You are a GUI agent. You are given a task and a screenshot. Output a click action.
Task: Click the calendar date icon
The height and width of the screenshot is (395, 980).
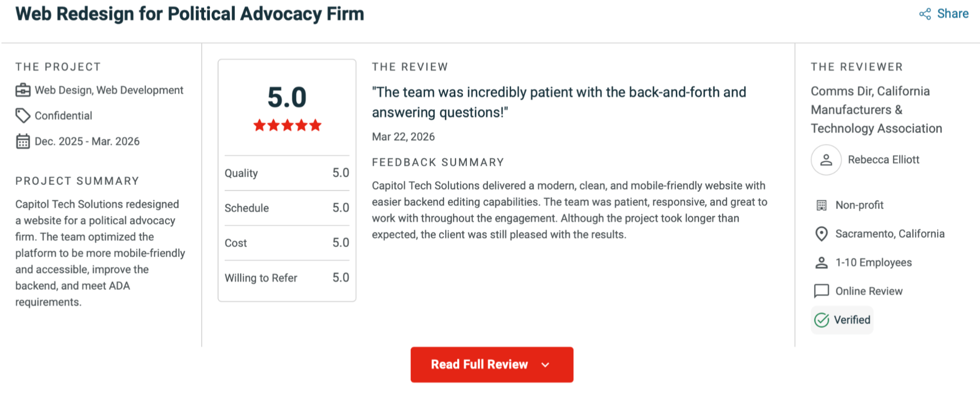pos(23,141)
